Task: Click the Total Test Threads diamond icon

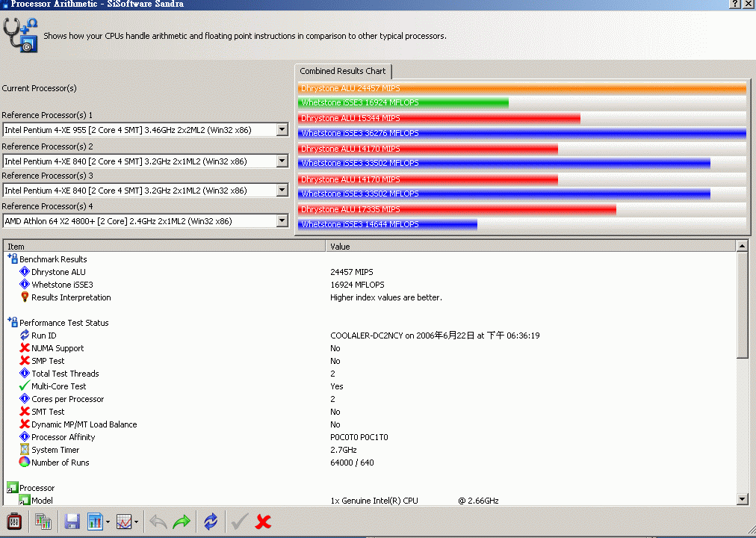Action: (25, 373)
